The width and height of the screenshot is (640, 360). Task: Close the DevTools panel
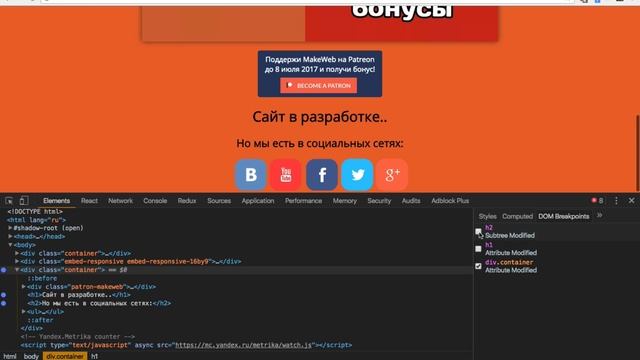coord(631,200)
